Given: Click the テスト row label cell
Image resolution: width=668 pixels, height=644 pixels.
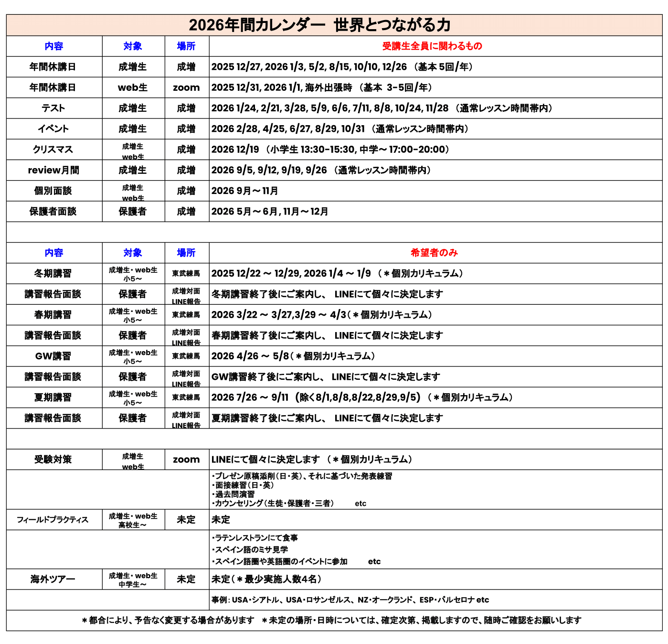Looking at the screenshot, I should [53, 108].
